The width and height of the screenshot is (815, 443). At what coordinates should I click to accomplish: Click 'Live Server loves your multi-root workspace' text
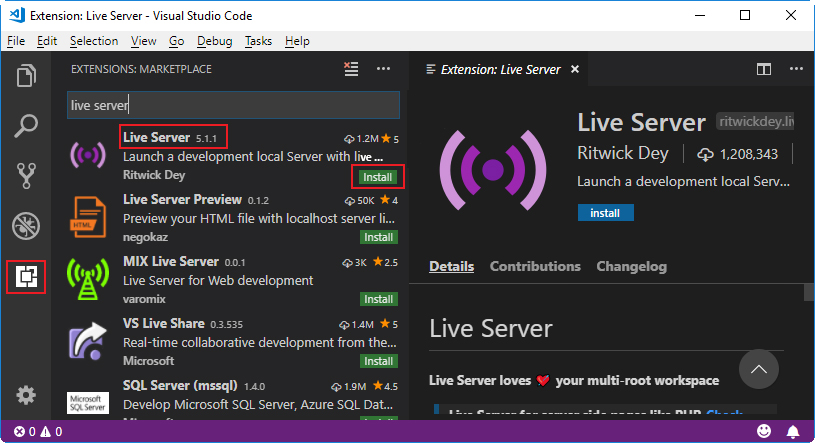click(574, 381)
